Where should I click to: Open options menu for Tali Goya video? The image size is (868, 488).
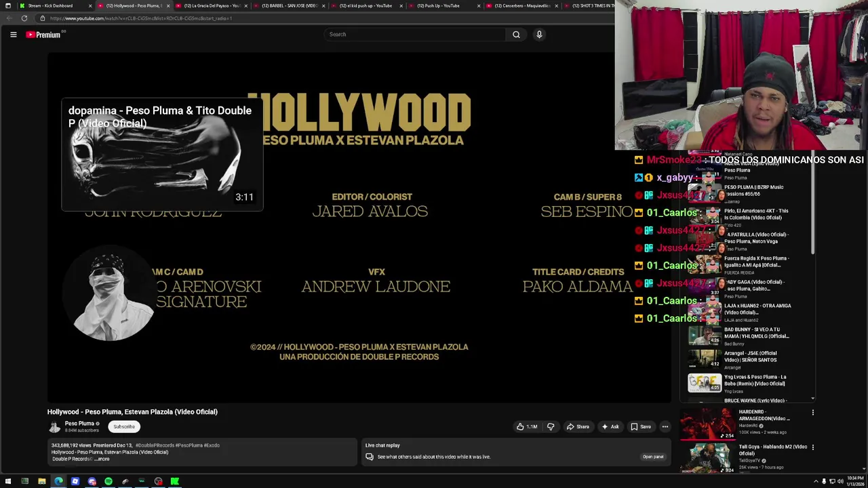point(812,447)
